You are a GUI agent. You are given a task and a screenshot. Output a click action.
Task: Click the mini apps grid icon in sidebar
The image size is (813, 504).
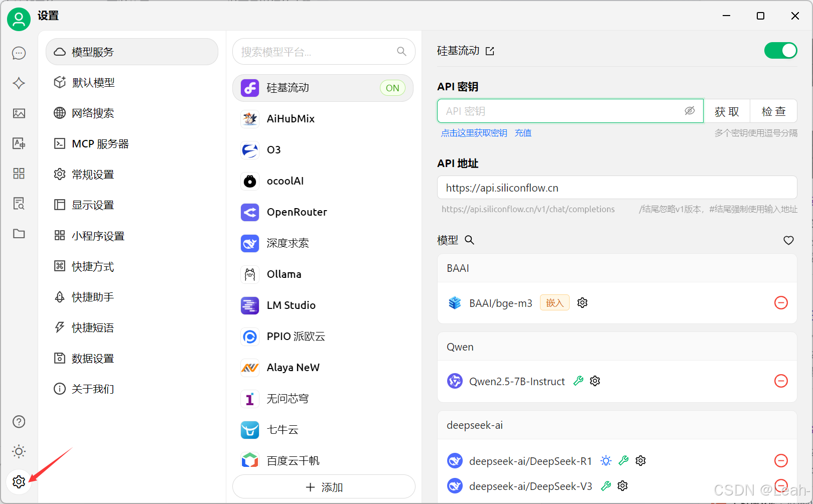click(x=19, y=173)
